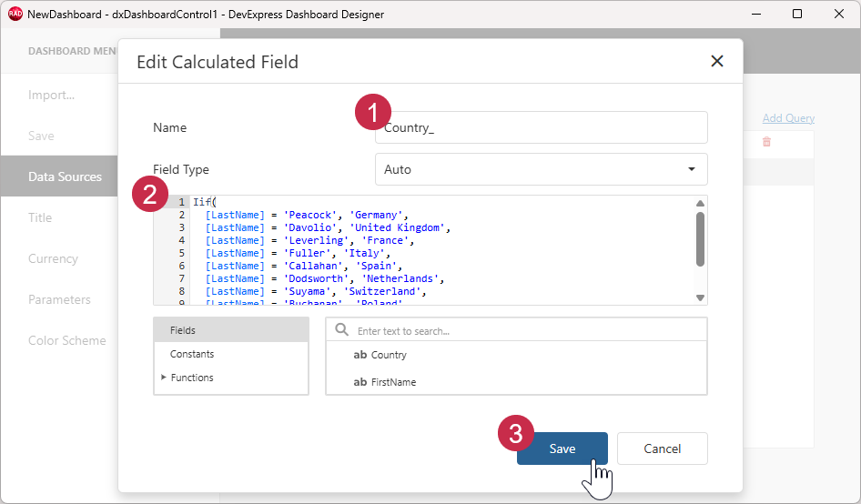Click the Add Query link
The height and width of the screenshot is (504, 861).
[x=788, y=118]
